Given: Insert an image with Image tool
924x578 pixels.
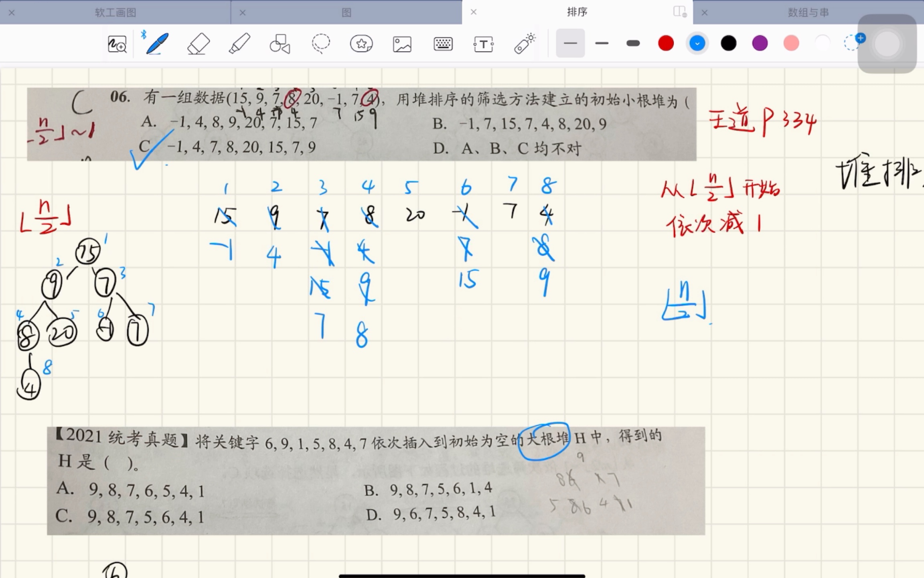Looking at the screenshot, I should 402,44.
